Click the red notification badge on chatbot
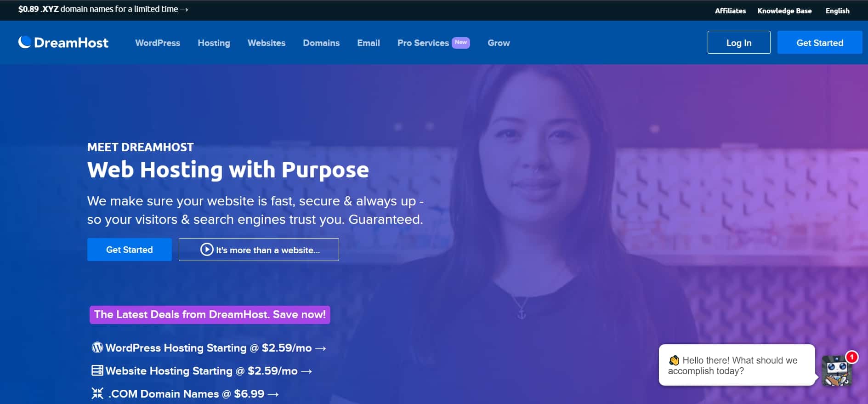Screen dimensions: 868x404 pos(851,357)
